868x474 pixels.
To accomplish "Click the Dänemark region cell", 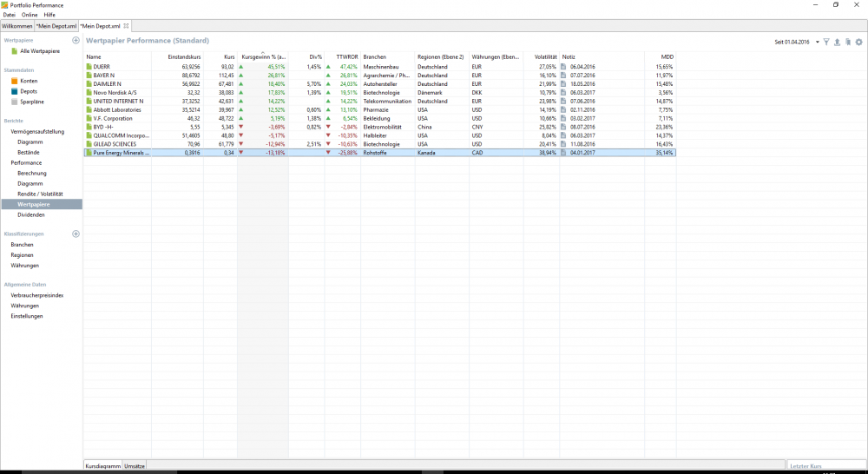I will (x=431, y=93).
